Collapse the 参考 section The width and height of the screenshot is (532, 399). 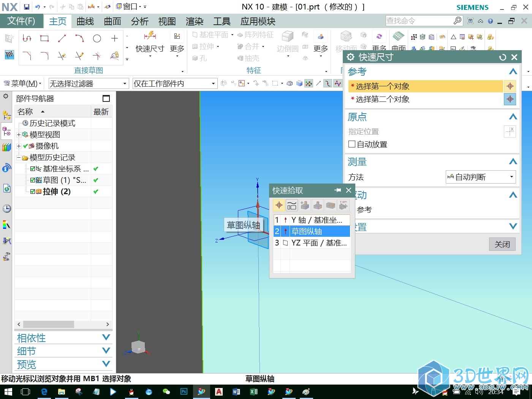tap(513, 71)
